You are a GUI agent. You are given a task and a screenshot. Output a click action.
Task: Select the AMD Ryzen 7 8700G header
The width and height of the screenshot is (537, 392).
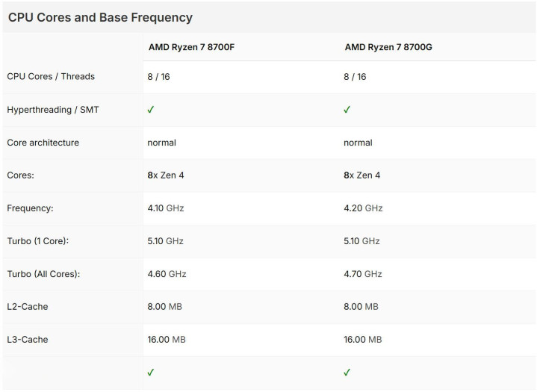(x=388, y=47)
